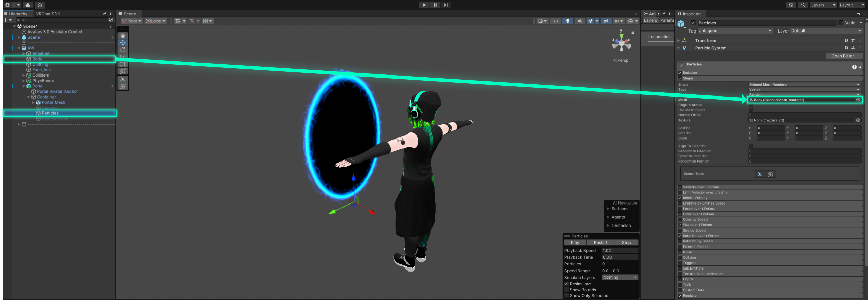868x300 pixels.
Task: Toggle scene audio mute icon
Action: 580,21
